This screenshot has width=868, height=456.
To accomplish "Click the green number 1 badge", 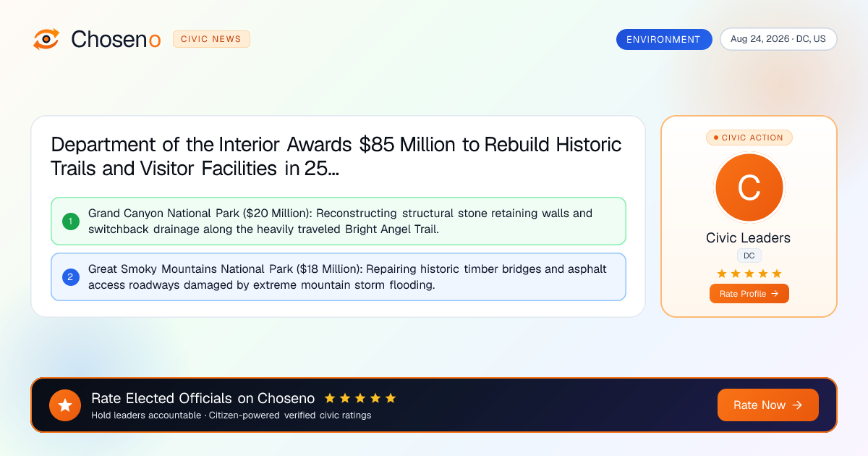I will pyautogui.click(x=71, y=221).
